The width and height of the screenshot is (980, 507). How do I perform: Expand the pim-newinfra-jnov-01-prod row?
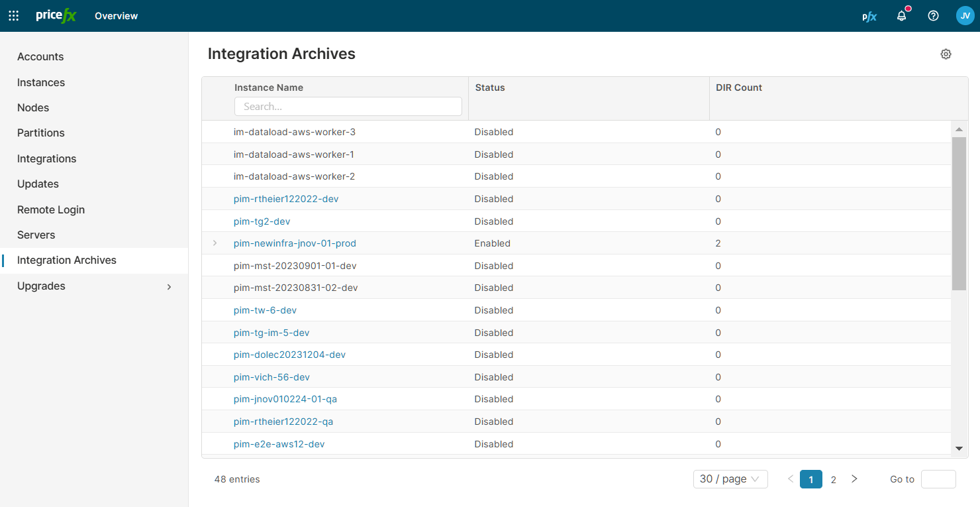point(215,243)
